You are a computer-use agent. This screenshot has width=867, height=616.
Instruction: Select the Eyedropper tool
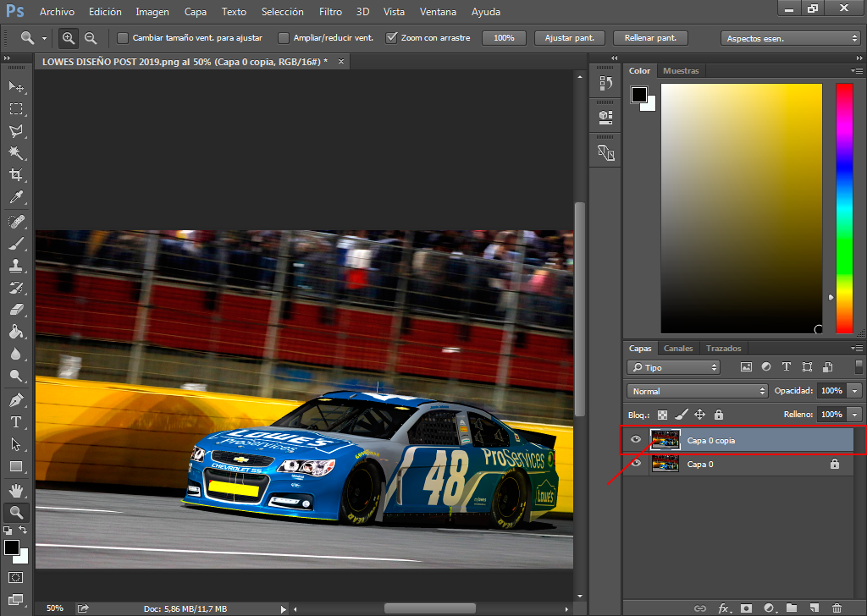pos(16,197)
